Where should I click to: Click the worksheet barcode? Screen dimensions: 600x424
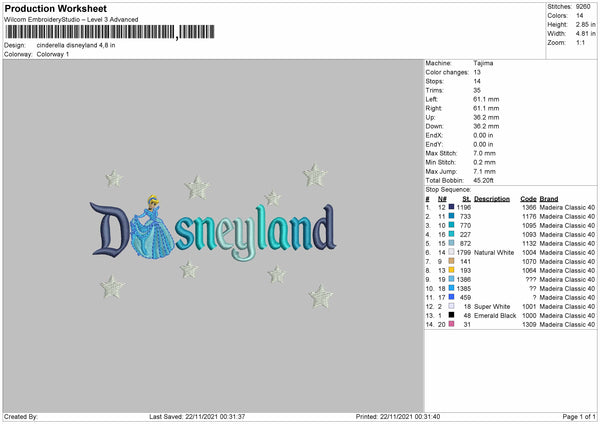pos(110,32)
